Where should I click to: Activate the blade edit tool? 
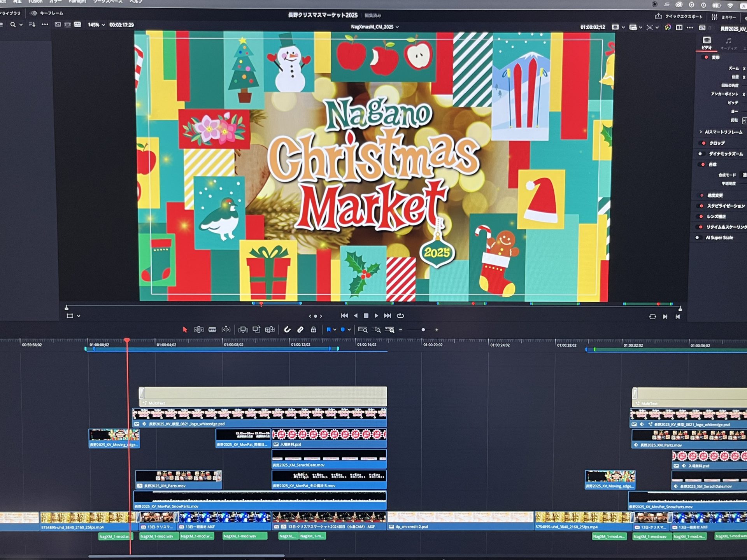point(212,330)
